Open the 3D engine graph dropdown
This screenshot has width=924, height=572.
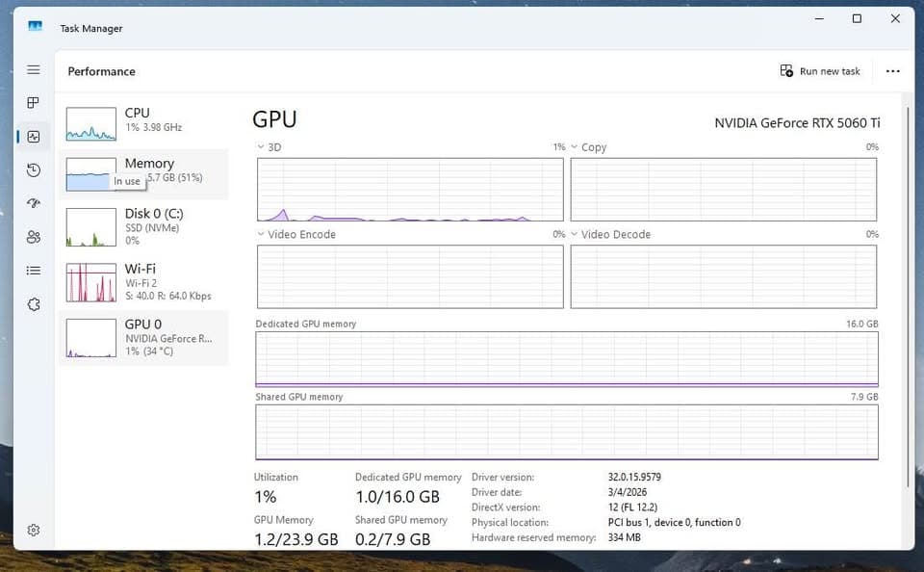tap(261, 146)
